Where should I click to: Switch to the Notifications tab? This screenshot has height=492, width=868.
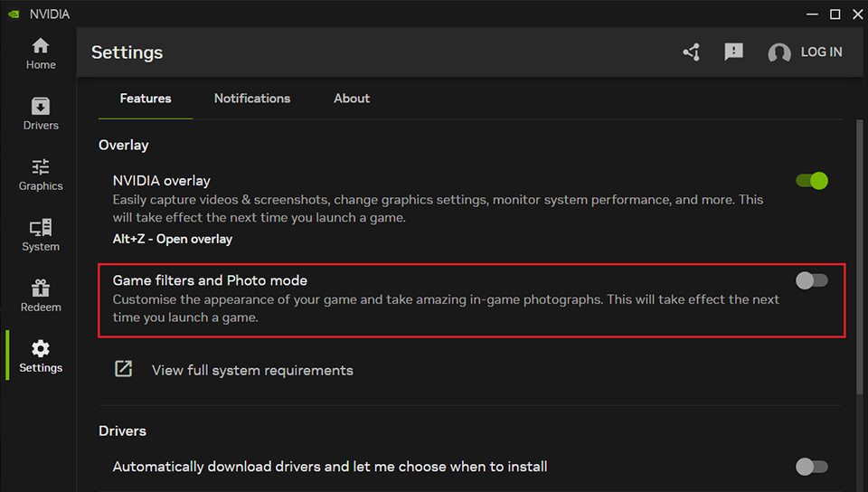[252, 99]
